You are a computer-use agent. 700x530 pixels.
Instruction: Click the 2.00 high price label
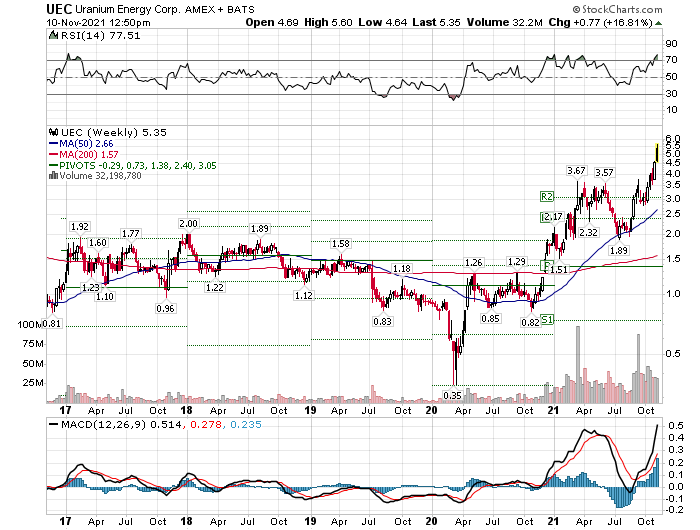(188, 224)
